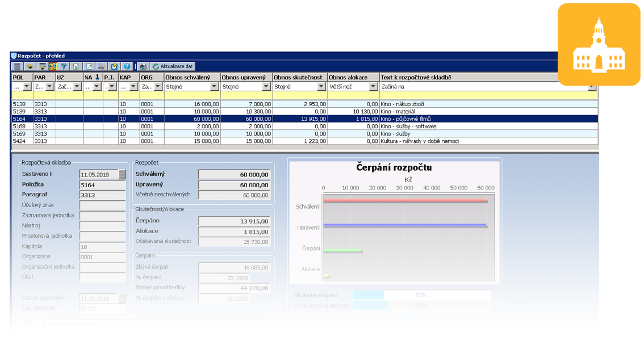Open Obnos alokace 'Větší než' dropdown
Image resolution: width=644 pixels, height=354 pixels.
(373, 87)
